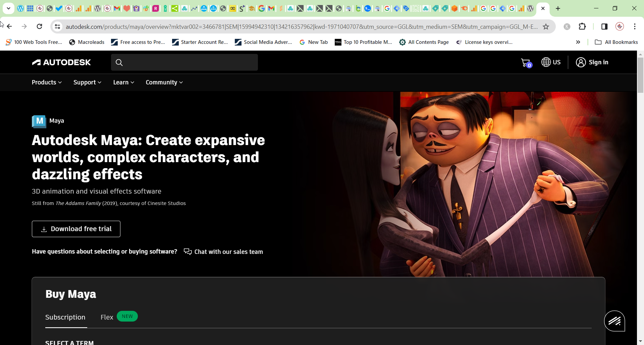Click Download free trial button
The width and height of the screenshot is (644, 345).
pos(76,229)
